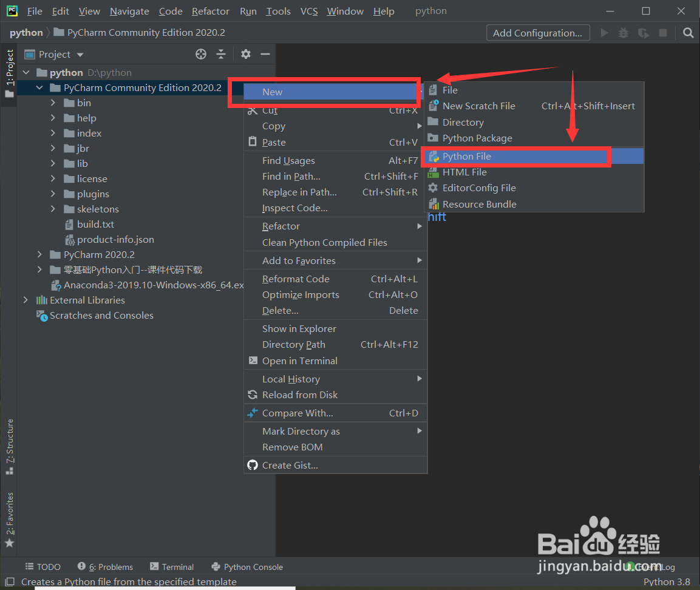The width and height of the screenshot is (700, 590).
Task: Click python breadcrumb in navigation bar
Action: [26, 33]
